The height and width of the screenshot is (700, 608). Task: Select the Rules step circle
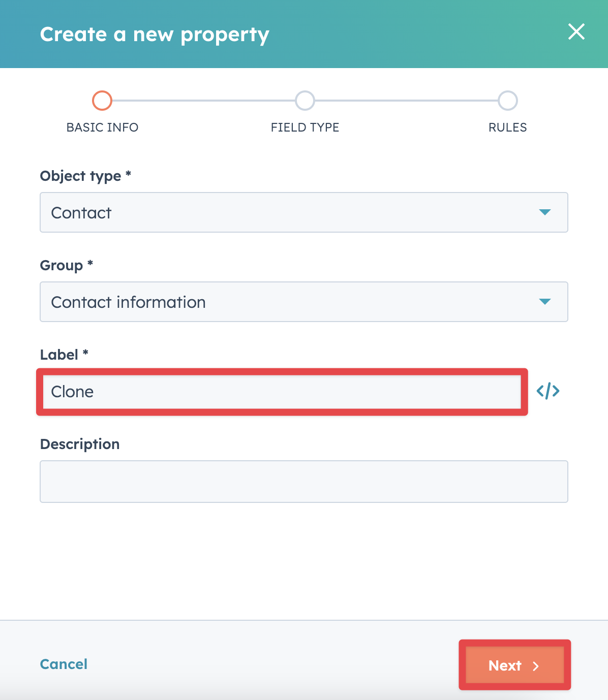coord(507,101)
